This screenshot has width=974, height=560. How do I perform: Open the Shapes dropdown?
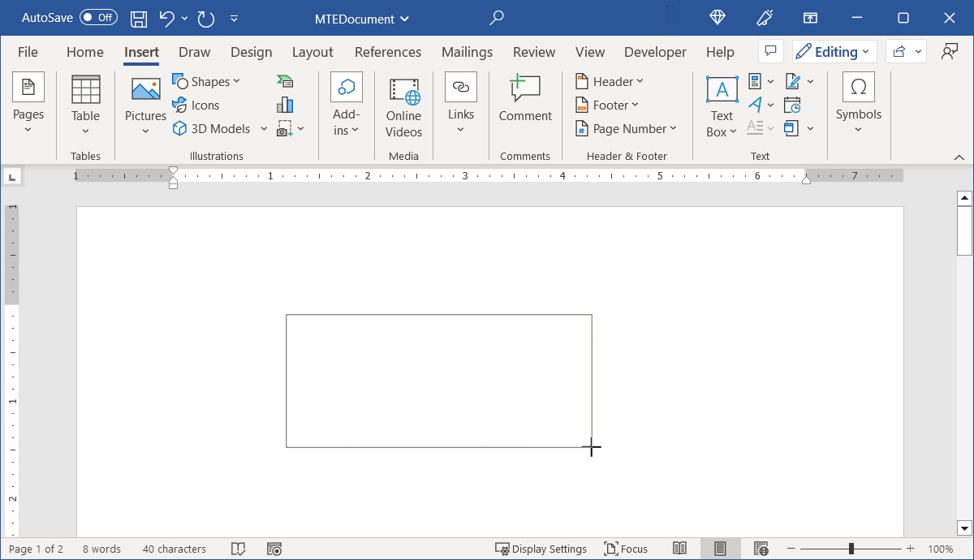[208, 81]
